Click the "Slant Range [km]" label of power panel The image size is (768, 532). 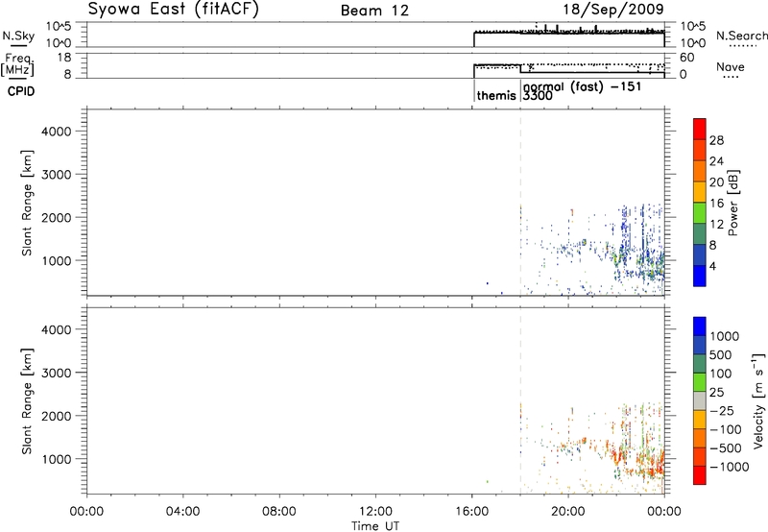(x=27, y=203)
